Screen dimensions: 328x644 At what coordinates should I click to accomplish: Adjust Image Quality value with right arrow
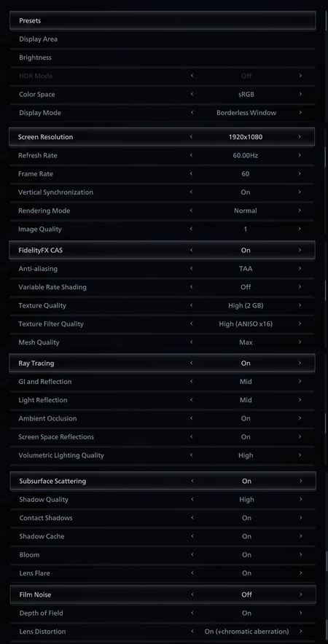click(300, 229)
